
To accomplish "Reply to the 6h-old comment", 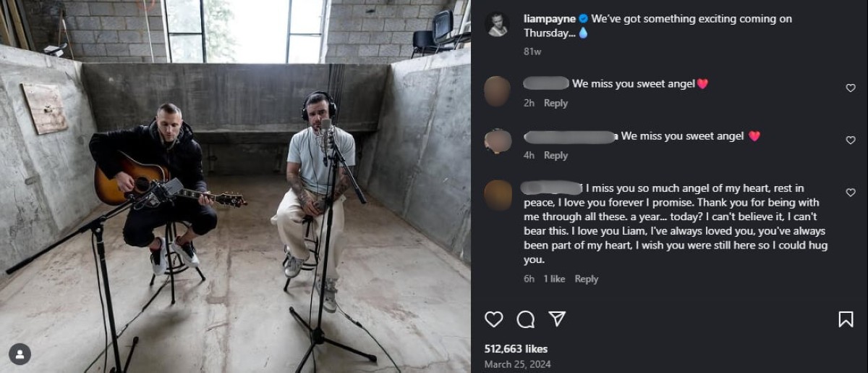I will coord(587,279).
